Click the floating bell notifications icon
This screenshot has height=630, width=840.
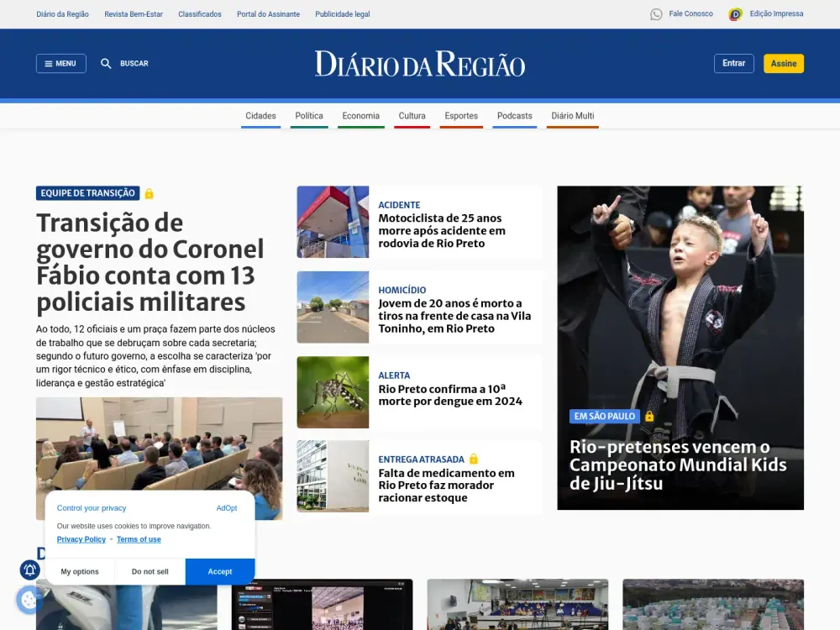pos(29,570)
